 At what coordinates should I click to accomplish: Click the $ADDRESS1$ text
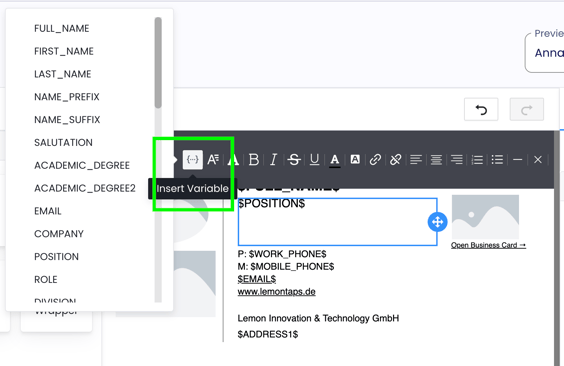268,334
